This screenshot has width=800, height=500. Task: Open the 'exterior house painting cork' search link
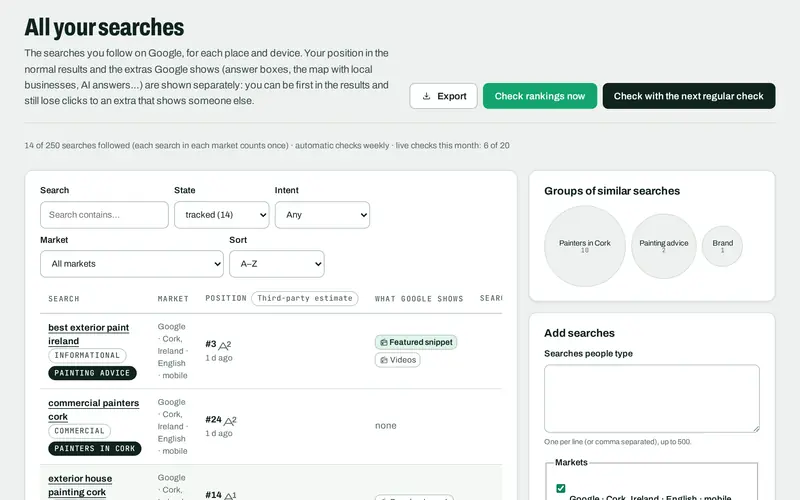[x=80, y=485]
